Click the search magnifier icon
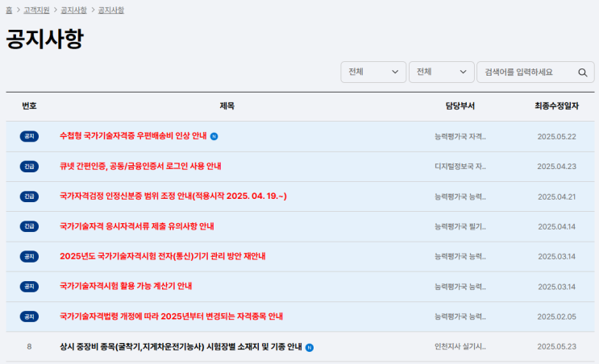 click(x=582, y=72)
